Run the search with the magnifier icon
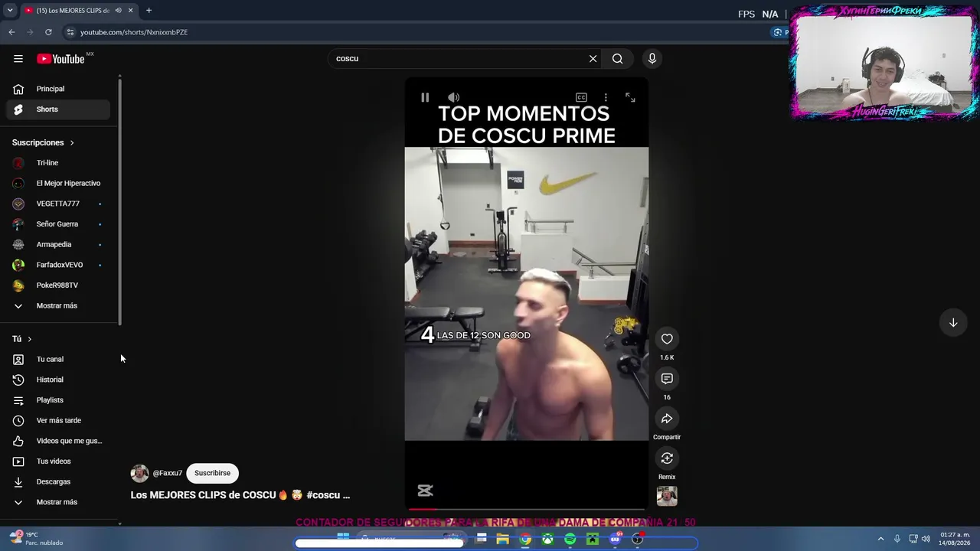Image resolution: width=980 pixels, height=551 pixels. (x=617, y=58)
